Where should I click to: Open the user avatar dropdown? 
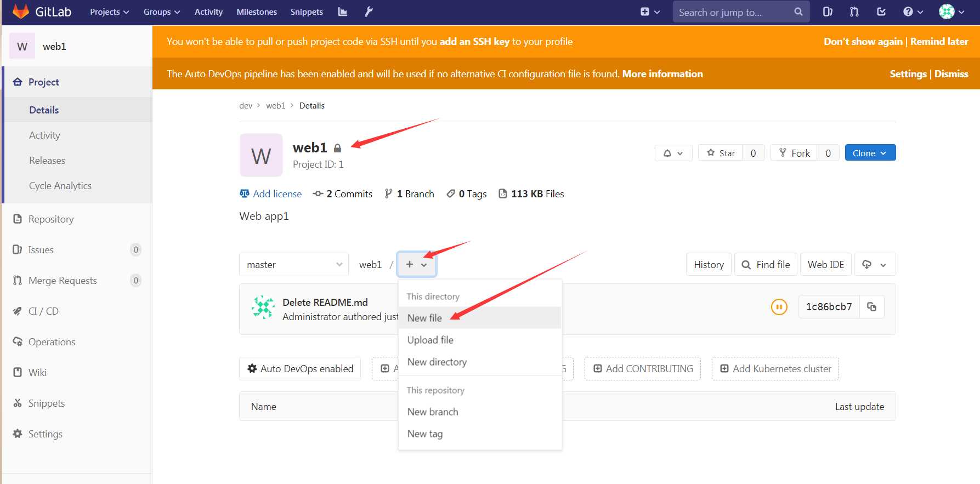951,12
